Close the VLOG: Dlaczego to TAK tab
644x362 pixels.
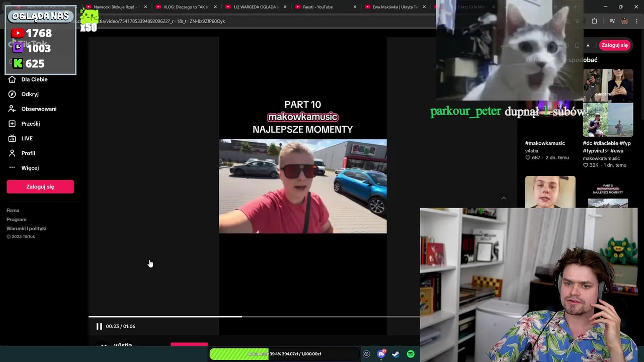(215, 7)
